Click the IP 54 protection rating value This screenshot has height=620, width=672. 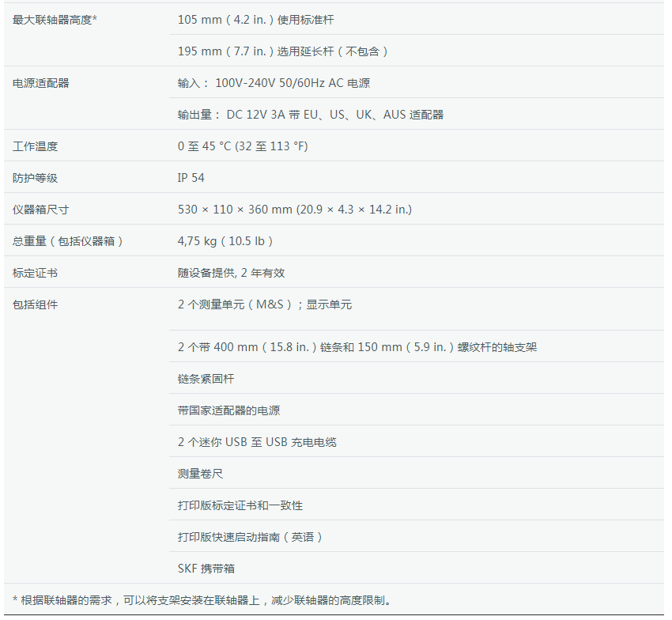coord(191,177)
